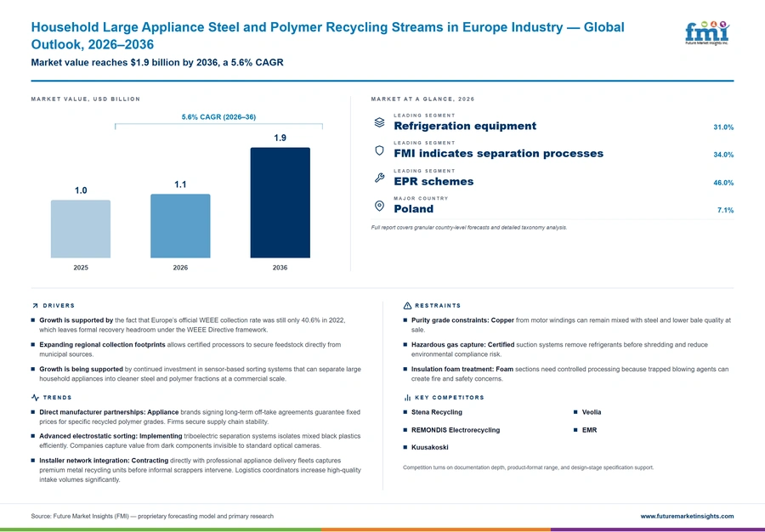Click the MARKET AT A GLANCE, 2026 label
This screenshot has height=532, width=765.
(422, 99)
